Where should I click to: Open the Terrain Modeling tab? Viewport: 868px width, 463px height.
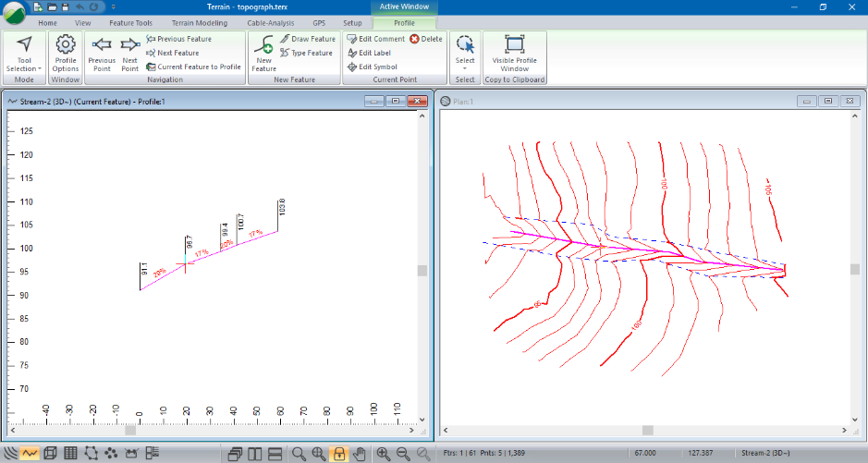pyautogui.click(x=199, y=21)
